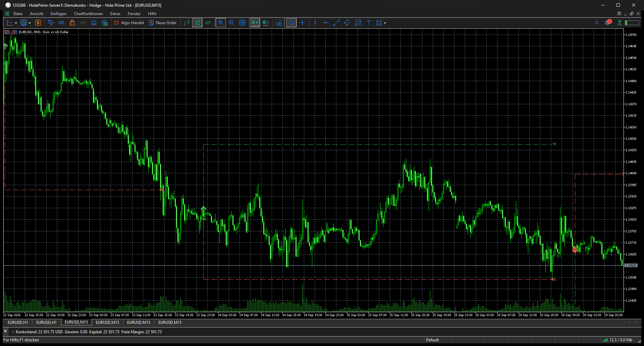Open account notifications with red badge
This screenshot has width=644, height=346.
click(x=608, y=22)
